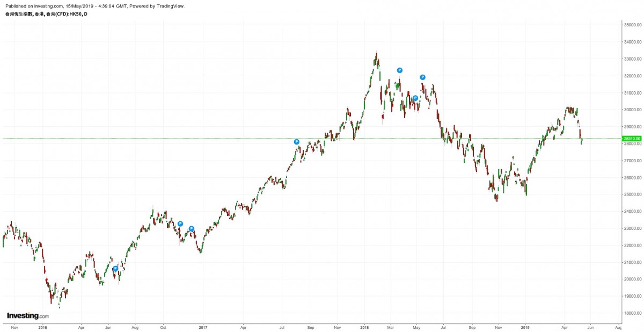The image size is (644, 332).
Task: Select the 2019 label on time axis
Action: [525, 327]
